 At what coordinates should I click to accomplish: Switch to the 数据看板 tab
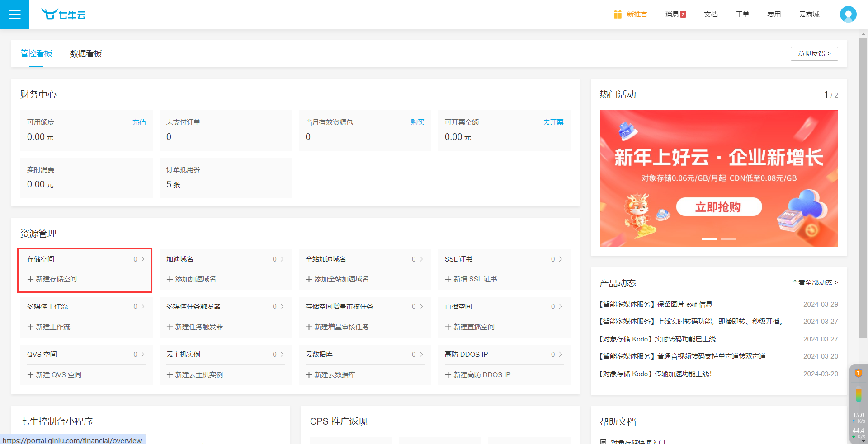[86, 54]
